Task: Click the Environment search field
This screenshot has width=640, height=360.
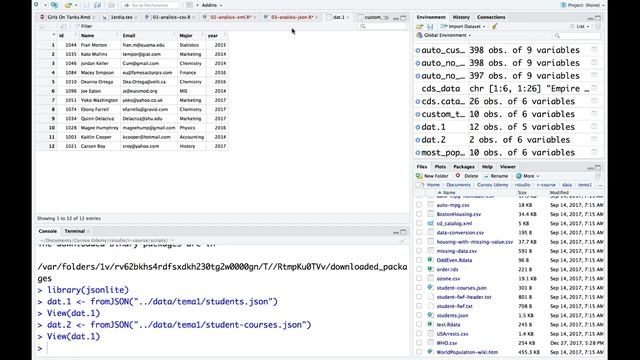Action: (577, 36)
